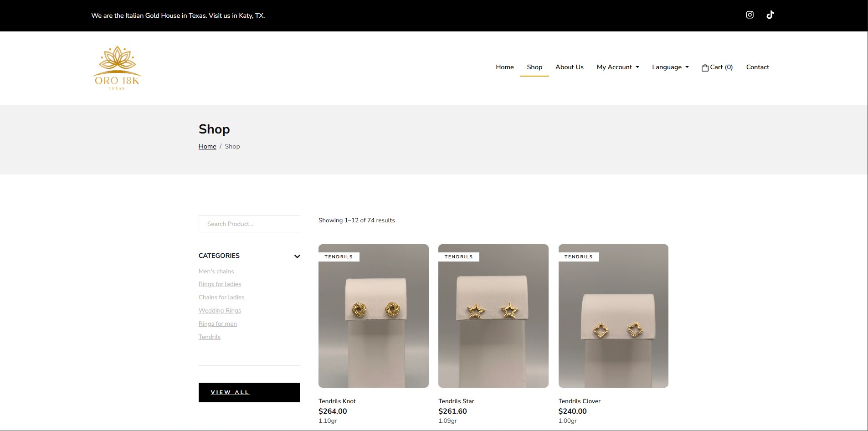The image size is (868, 431).
Task: Open the shopping cart bag icon
Action: pos(705,67)
